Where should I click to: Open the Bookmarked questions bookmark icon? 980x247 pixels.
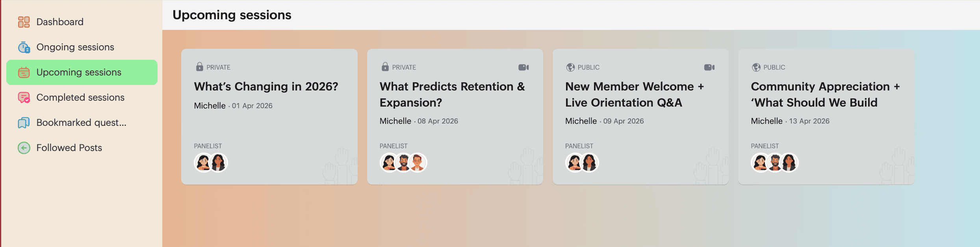click(24, 123)
